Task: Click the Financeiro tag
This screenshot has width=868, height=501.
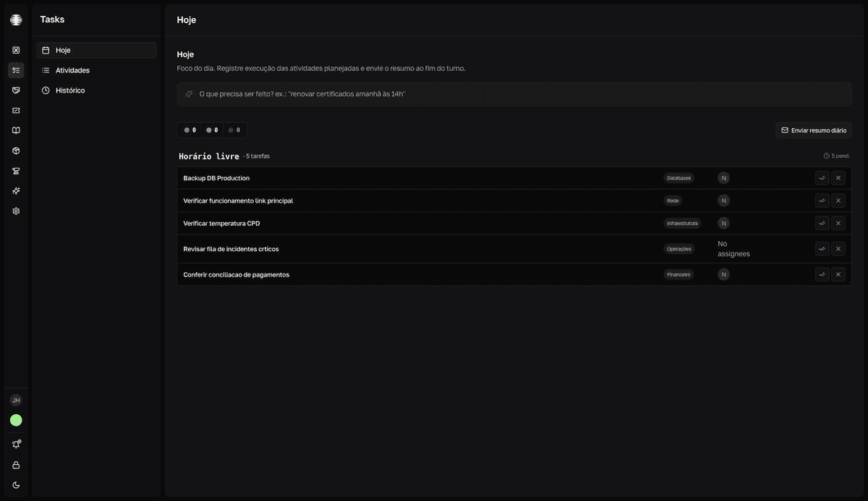Action: 678,274
